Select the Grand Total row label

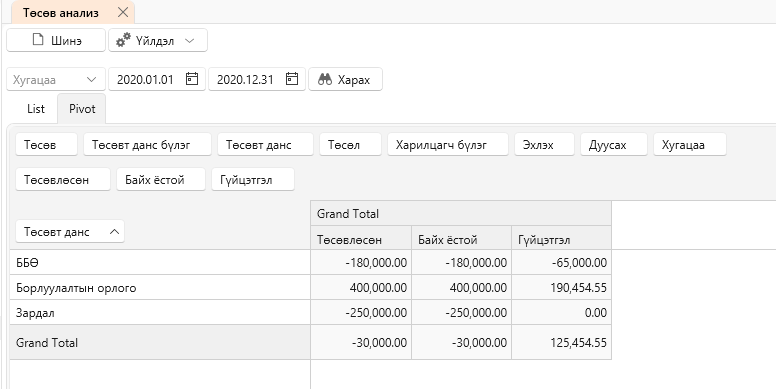pos(159,342)
